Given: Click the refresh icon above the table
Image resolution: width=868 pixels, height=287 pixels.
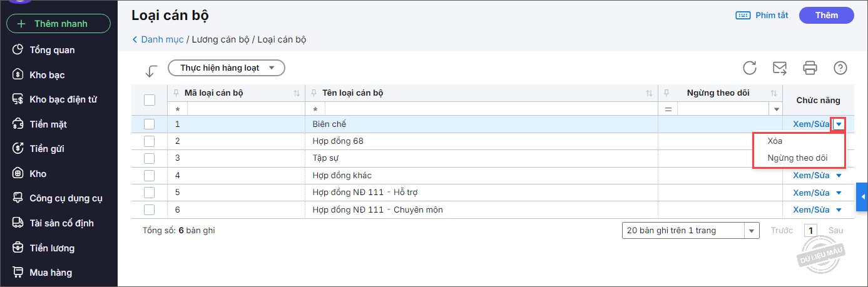Looking at the screenshot, I should tap(750, 68).
